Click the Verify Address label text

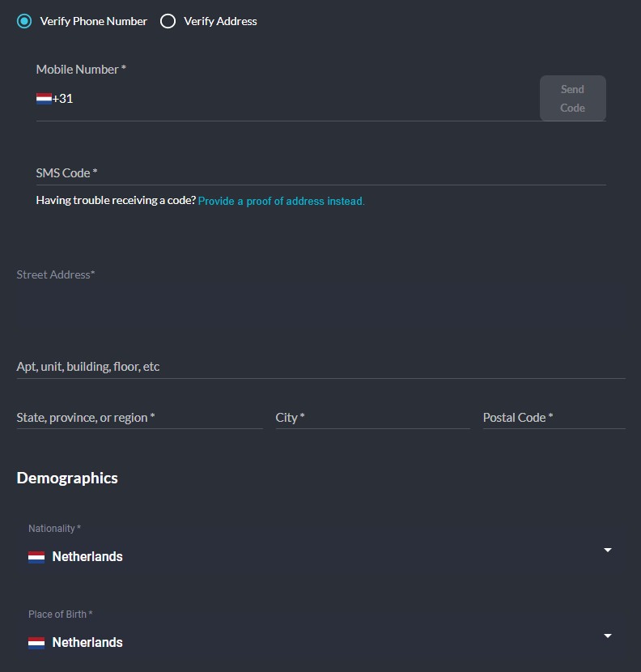click(x=220, y=21)
